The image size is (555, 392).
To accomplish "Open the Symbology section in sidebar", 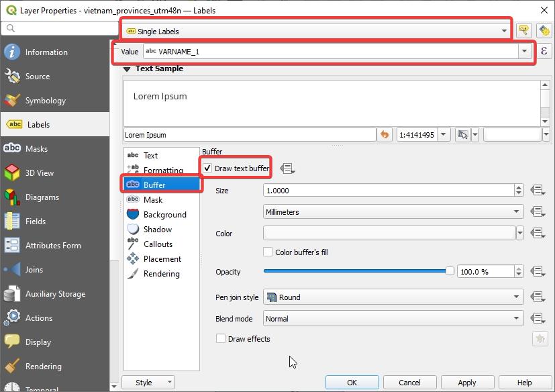I will coord(45,101).
